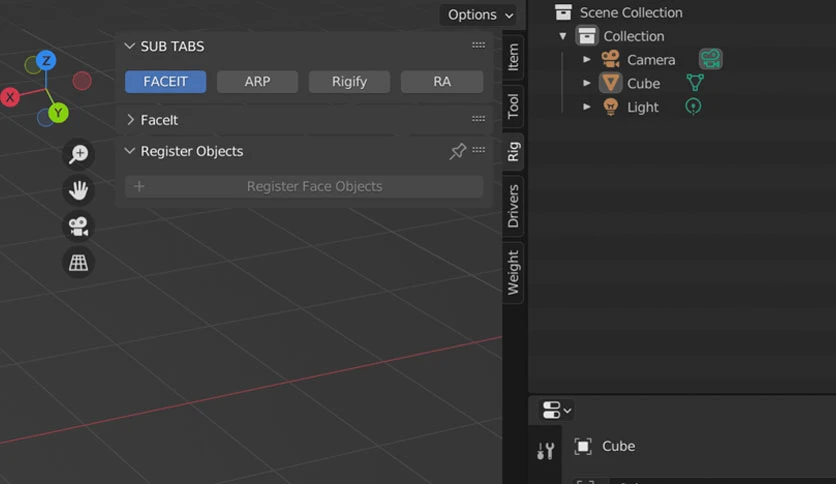
Task: Toggle the Rigify sub tab button
Action: coord(350,82)
